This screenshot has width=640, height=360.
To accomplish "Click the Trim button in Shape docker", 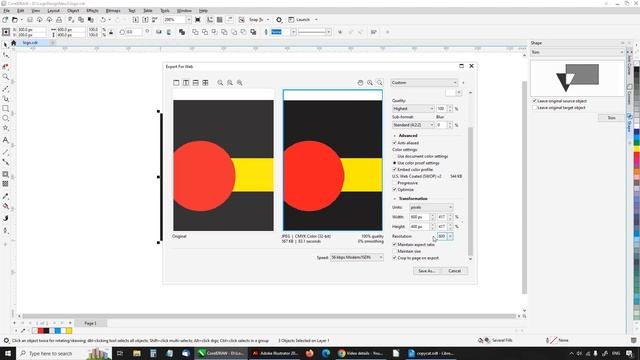I will tap(611, 118).
